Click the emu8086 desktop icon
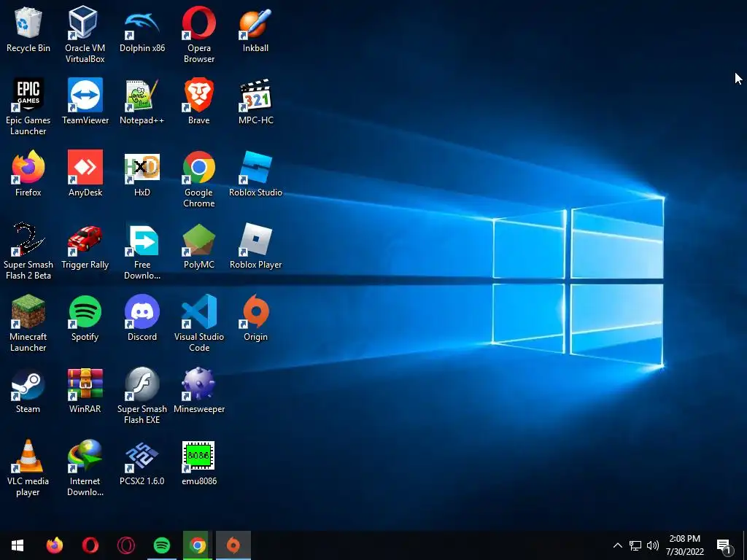The width and height of the screenshot is (747, 560). click(x=198, y=463)
